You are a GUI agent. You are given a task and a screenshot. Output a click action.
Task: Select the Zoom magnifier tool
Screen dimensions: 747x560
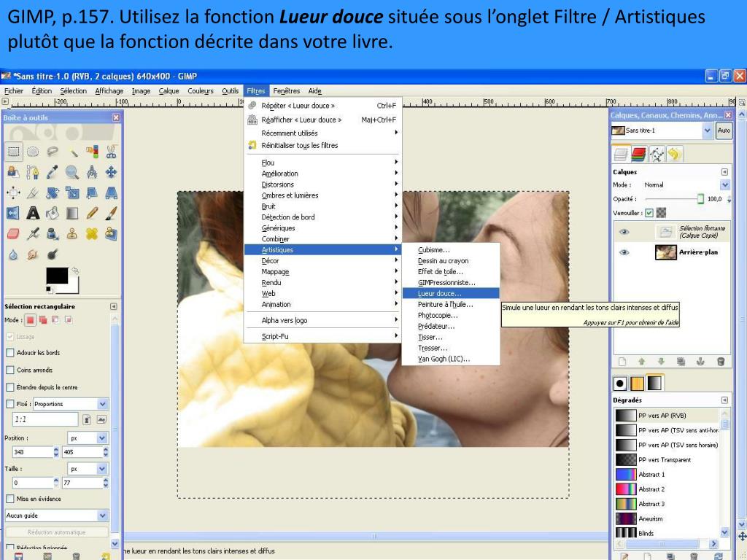(72, 172)
